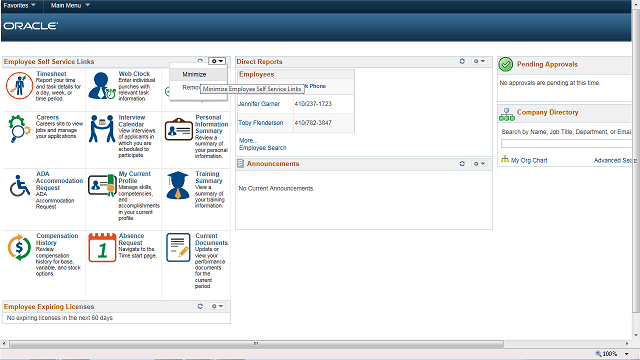640x360 pixels.
Task: Open Compensation History dollar icon
Action: point(19,247)
